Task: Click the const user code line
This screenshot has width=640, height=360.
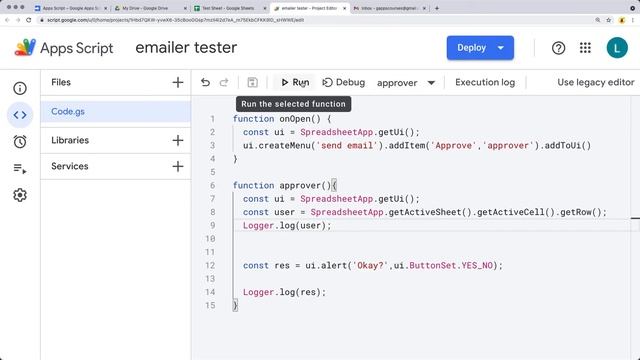Action: click(x=424, y=212)
